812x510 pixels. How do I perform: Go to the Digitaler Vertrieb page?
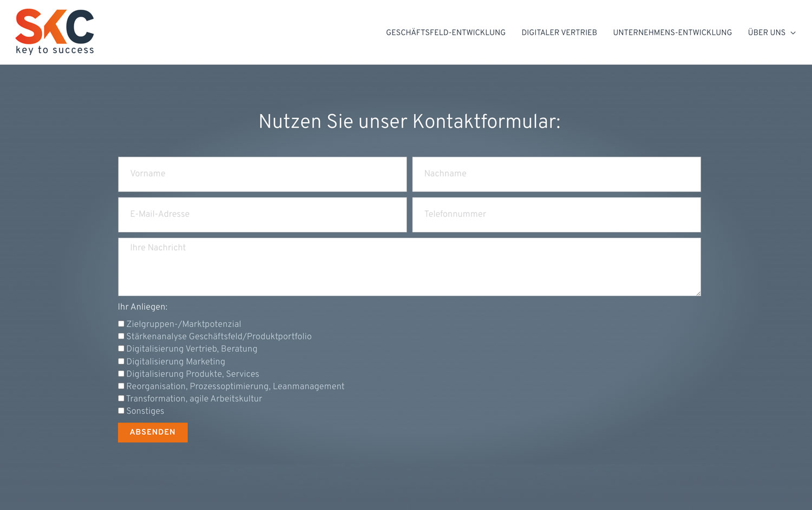(x=559, y=32)
